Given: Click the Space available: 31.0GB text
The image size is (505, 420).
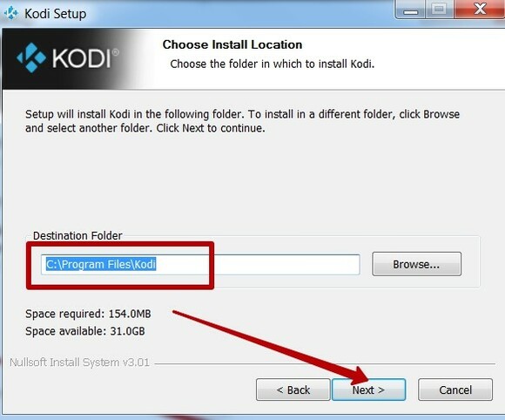Looking at the screenshot, I should (85, 331).
